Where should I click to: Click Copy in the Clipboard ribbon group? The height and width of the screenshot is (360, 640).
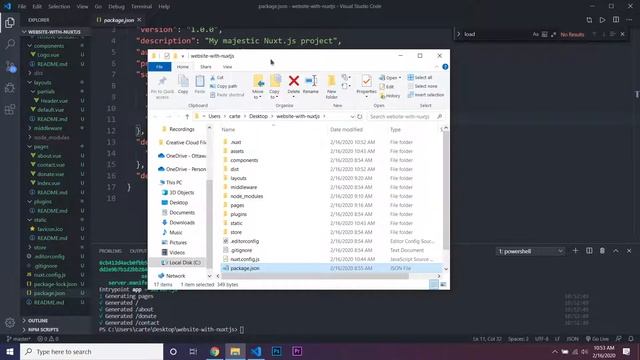183,84
